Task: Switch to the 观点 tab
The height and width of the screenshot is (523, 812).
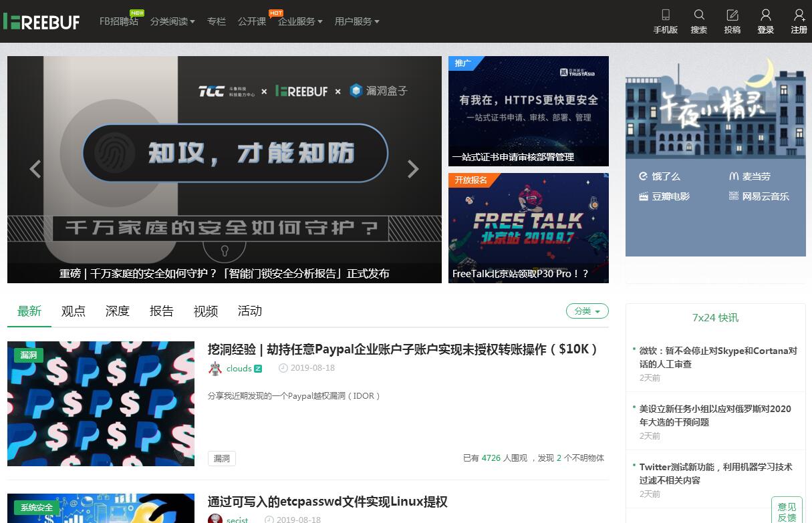Action: pyautogui.click(x=74, y=311)
